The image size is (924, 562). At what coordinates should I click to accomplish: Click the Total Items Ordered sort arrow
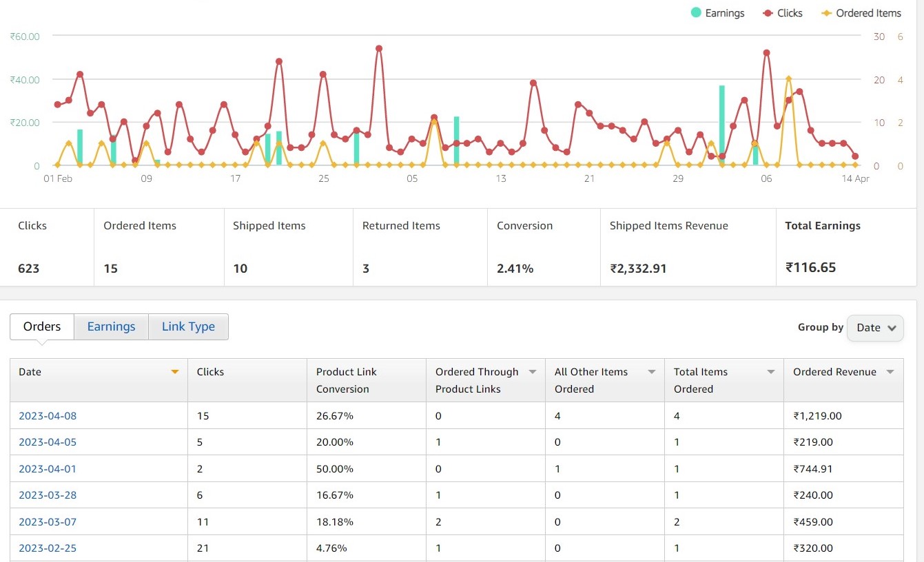click(x=770, y=371)
